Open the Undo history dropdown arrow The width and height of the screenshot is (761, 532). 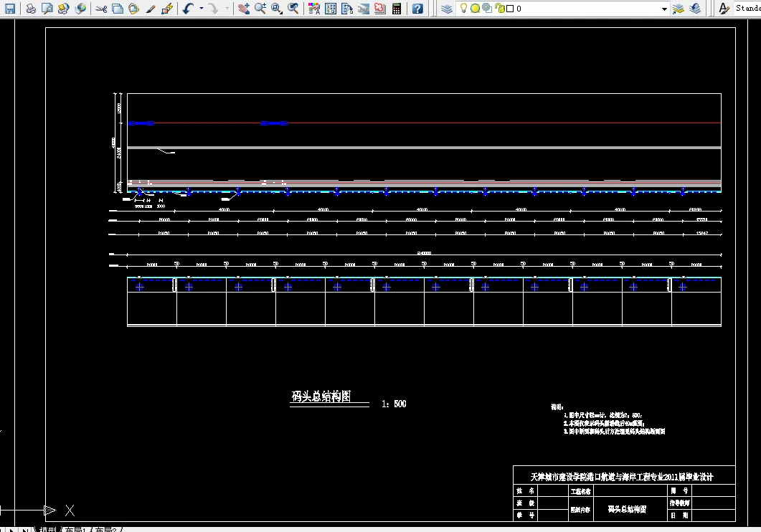202,8
